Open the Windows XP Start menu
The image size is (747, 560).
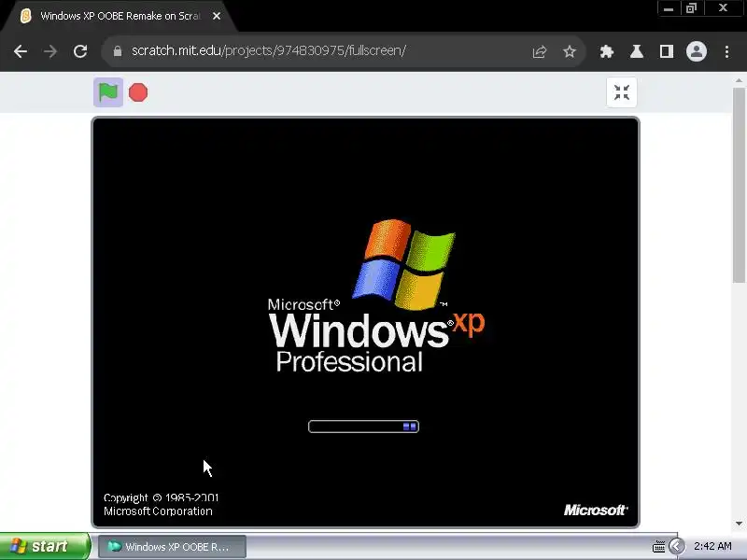point(44,546)
